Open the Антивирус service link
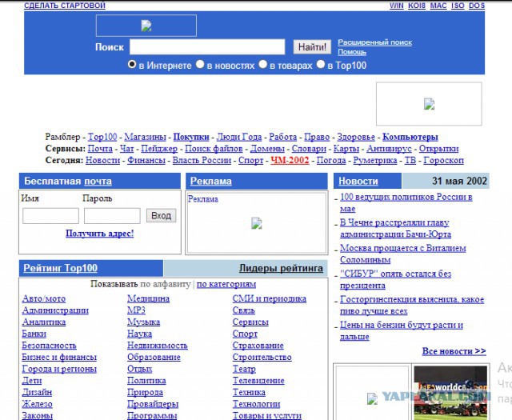Screen dimensions: 512x420 [389, 149]
